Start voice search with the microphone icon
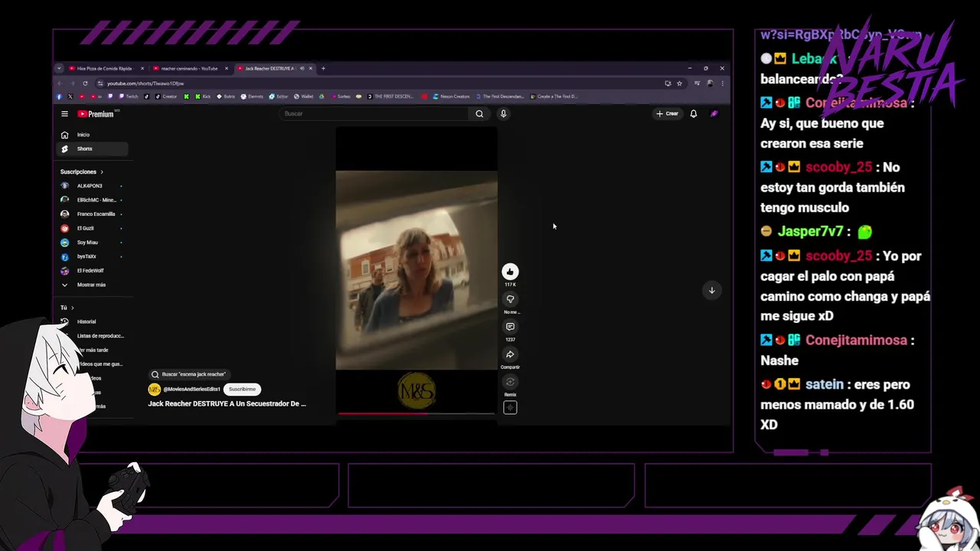Viewport: 980px width, 551px height. click(503, 113)
